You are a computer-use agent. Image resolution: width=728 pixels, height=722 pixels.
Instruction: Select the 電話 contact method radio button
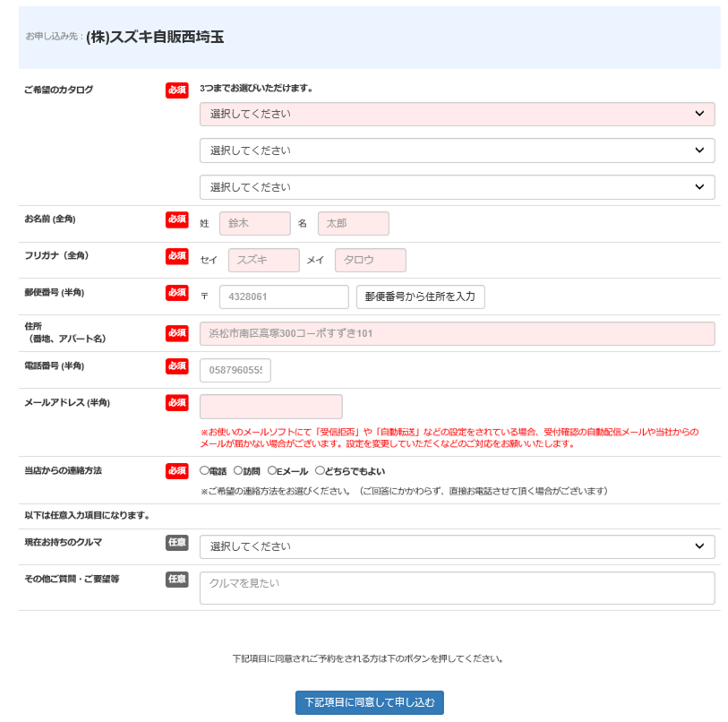(204, 470)
